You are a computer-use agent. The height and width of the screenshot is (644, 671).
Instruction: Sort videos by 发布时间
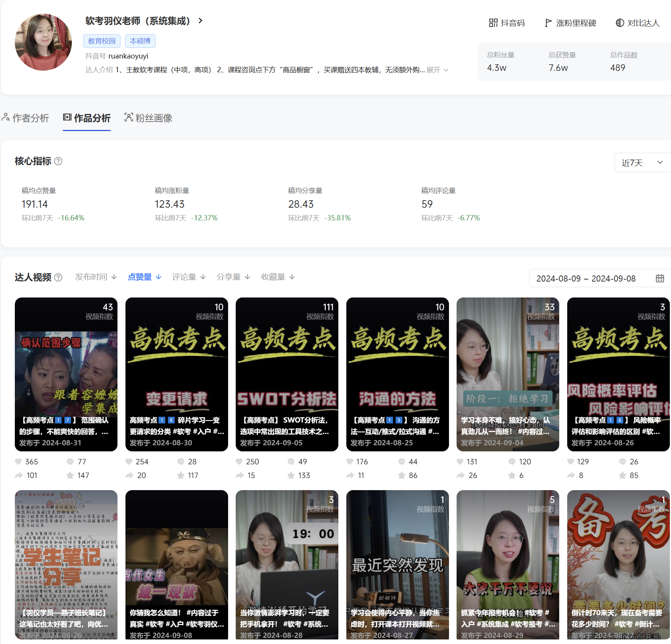tap(96, 277)
